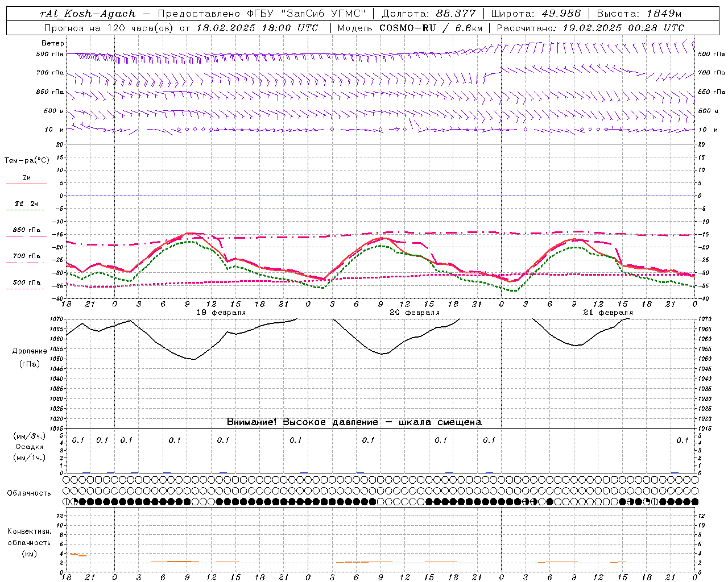Select the Широта: 49.986 value
This screenshot has height=582, width=728.
point(536,14)
